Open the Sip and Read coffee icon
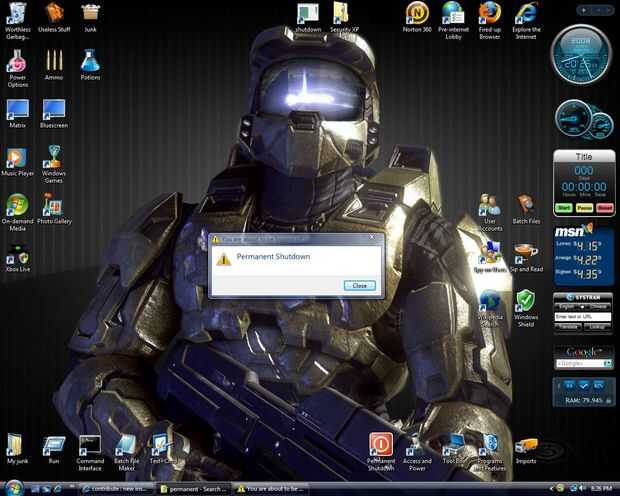 coord(525,251)
